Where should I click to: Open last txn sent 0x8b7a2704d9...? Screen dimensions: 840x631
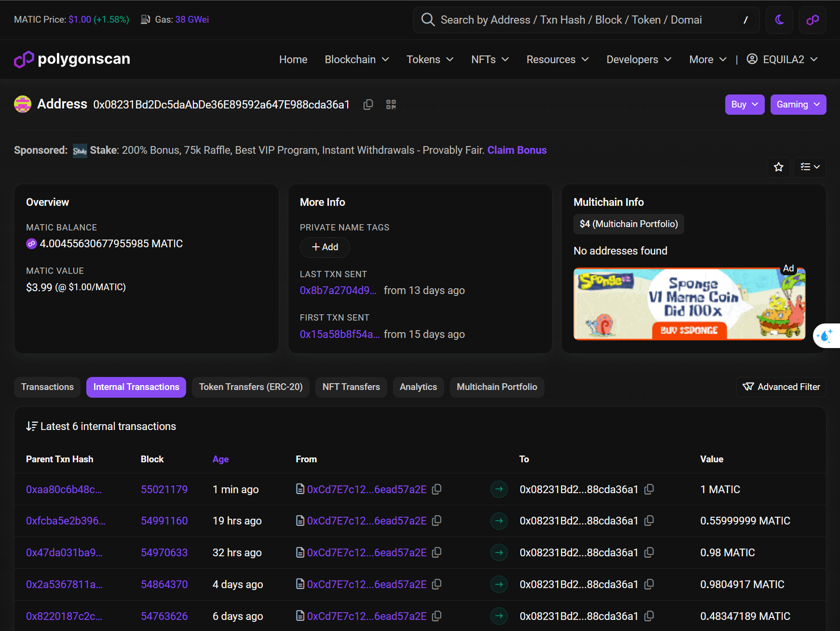(338, 290)
